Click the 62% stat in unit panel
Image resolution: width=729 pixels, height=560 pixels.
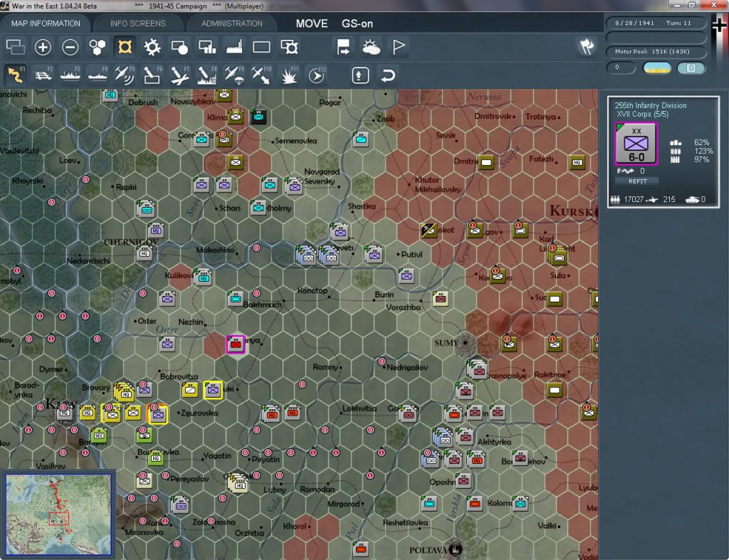701,142
